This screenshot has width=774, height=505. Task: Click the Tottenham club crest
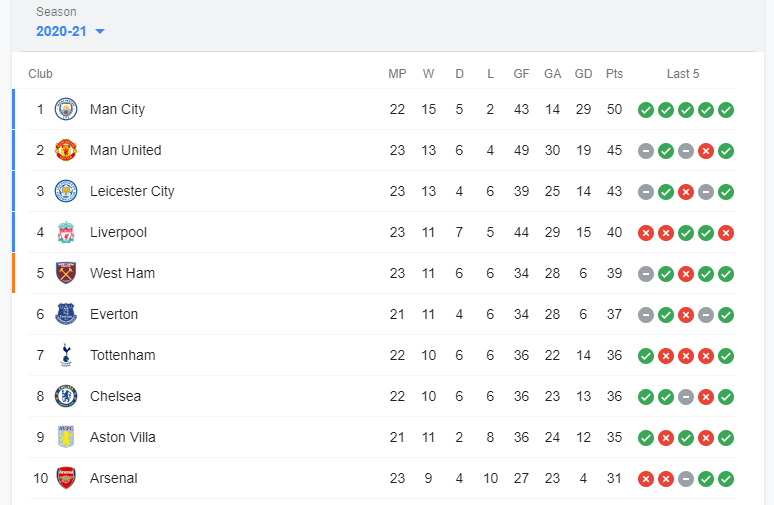pyautogui.click(x=66, y=355)
